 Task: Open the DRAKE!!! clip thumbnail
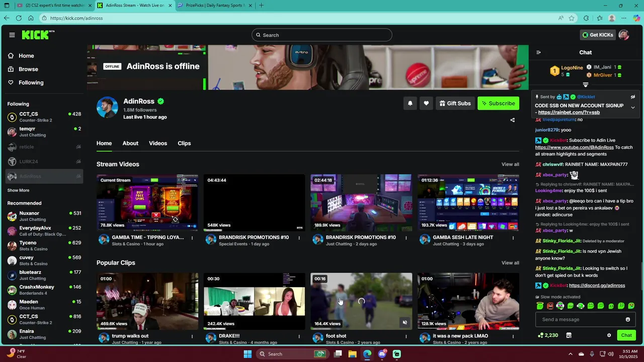(254, 301)
